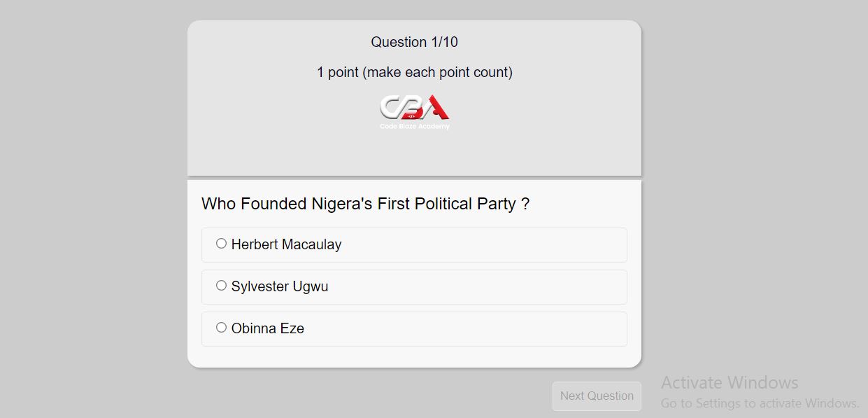868x418 pixels.
Task: Choose the Sylvester Ugwu radio button
Action: (221, 286)
